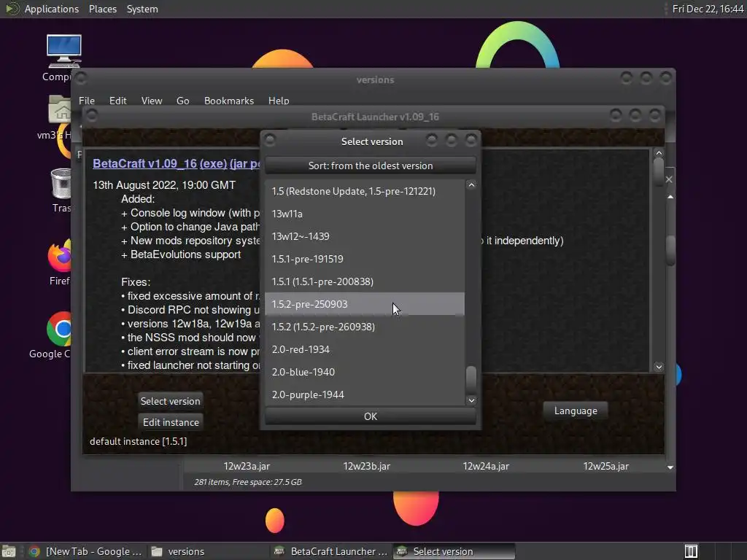Image resolution: width=747 pixels, height=560 pixels.
Task: Select the 12w24a.jar file in versions window
Action: point(486,466)
